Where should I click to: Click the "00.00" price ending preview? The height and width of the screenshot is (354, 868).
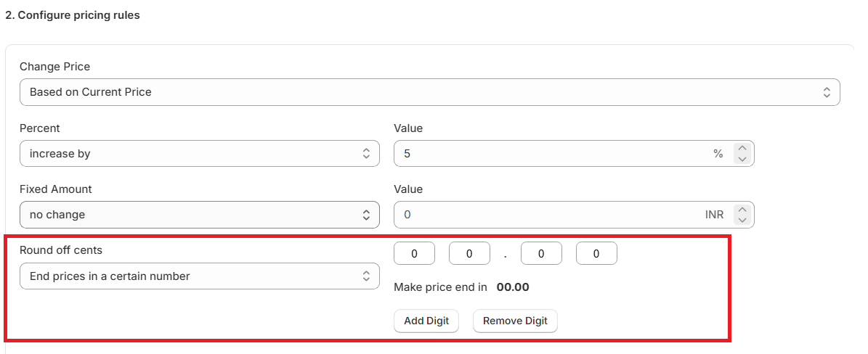pyautogui.click(x=513, y=287)
